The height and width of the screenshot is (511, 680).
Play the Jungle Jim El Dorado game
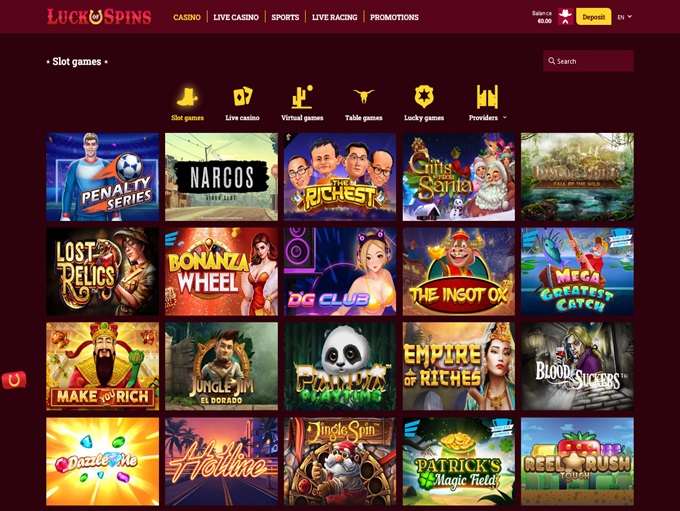(x=221, y=366)
